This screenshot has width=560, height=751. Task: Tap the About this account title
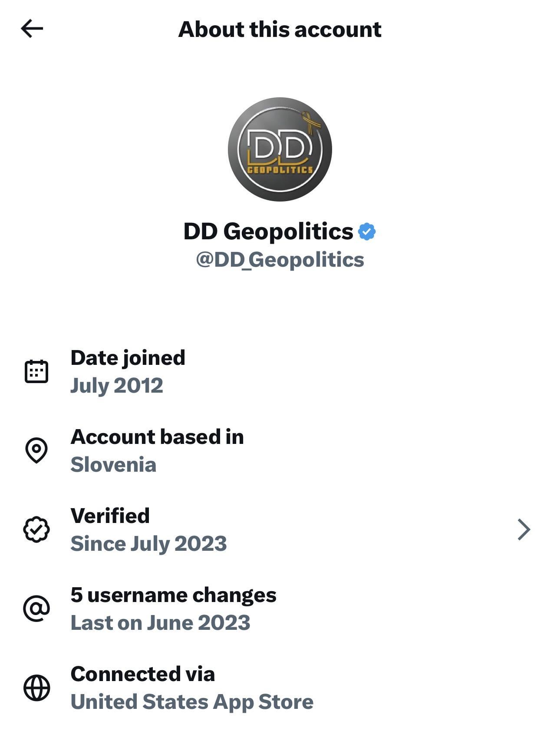tap(280, 29)
